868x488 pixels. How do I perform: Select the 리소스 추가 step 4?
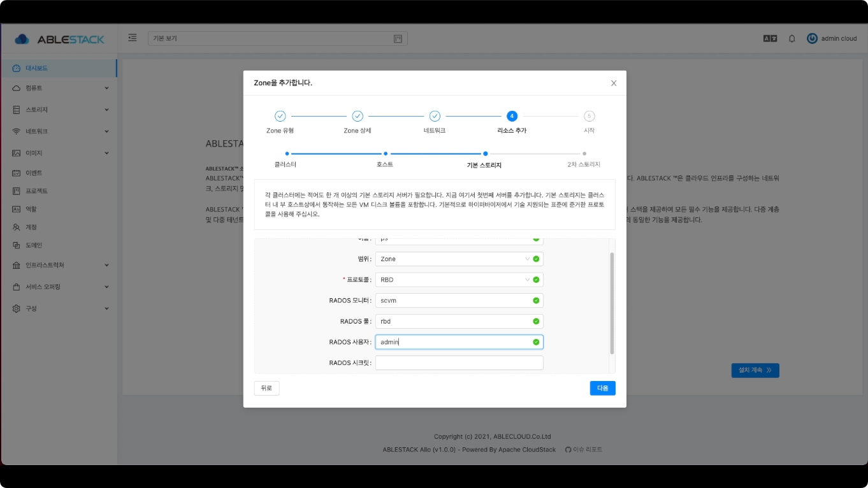(512, 122)
